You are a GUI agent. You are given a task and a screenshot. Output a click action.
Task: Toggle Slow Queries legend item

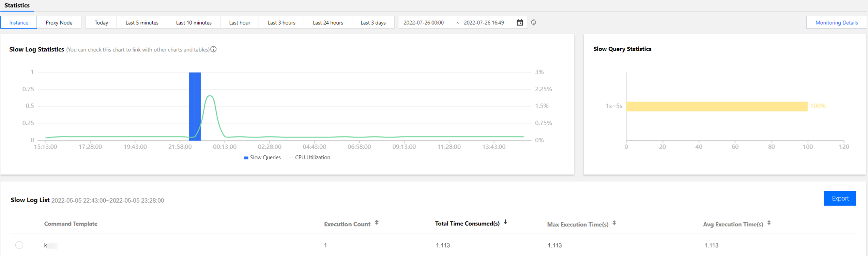click(262, 158)
